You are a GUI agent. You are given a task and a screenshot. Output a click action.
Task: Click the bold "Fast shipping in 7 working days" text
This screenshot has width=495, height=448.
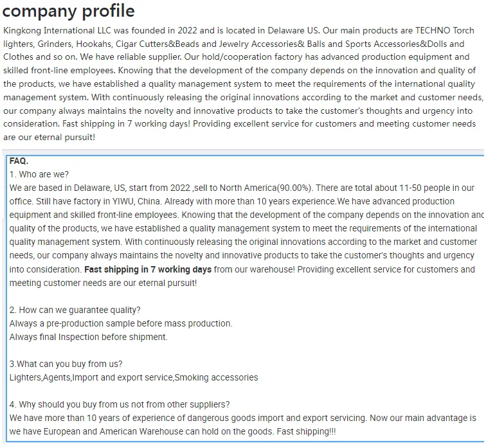click(148, 269)
